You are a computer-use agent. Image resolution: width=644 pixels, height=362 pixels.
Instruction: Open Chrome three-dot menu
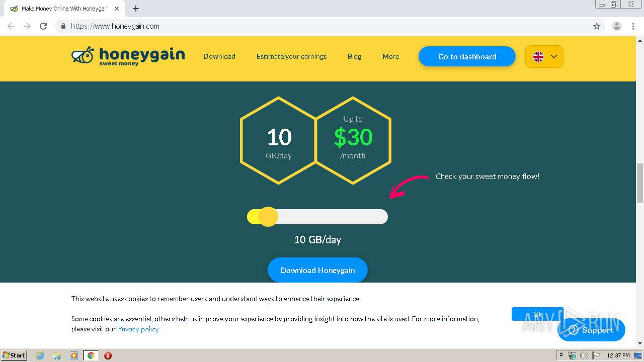tap(633, 26)
